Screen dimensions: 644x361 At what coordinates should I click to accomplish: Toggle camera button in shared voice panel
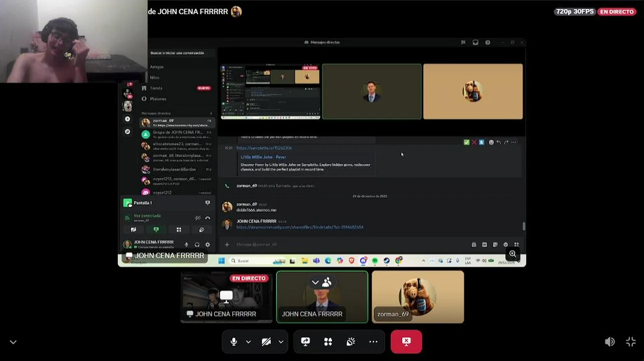coord(133,230)
